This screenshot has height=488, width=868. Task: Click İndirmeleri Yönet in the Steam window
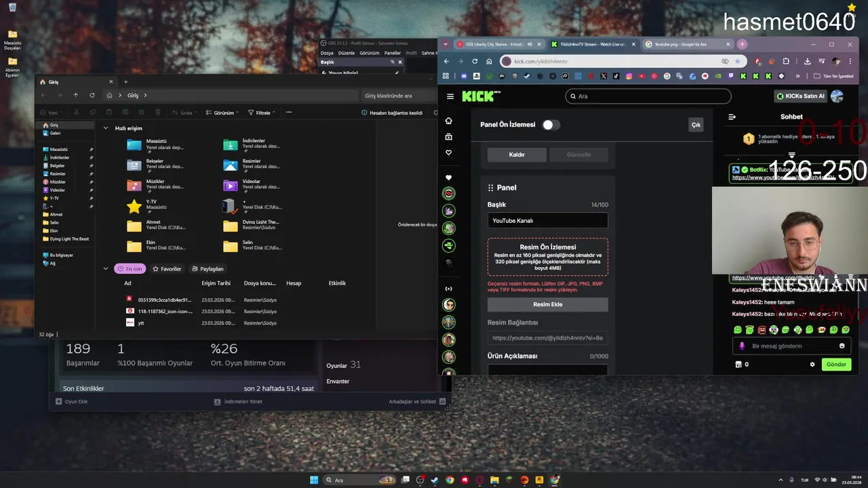(238, 401)
